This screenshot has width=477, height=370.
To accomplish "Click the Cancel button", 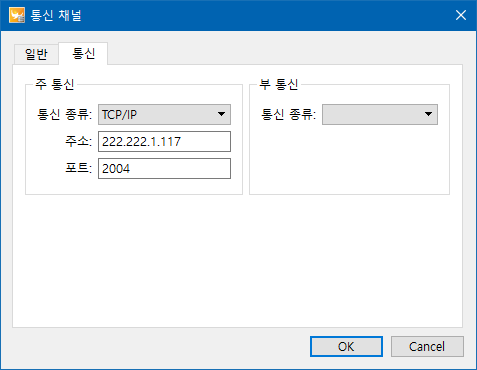I will [427, 347].
